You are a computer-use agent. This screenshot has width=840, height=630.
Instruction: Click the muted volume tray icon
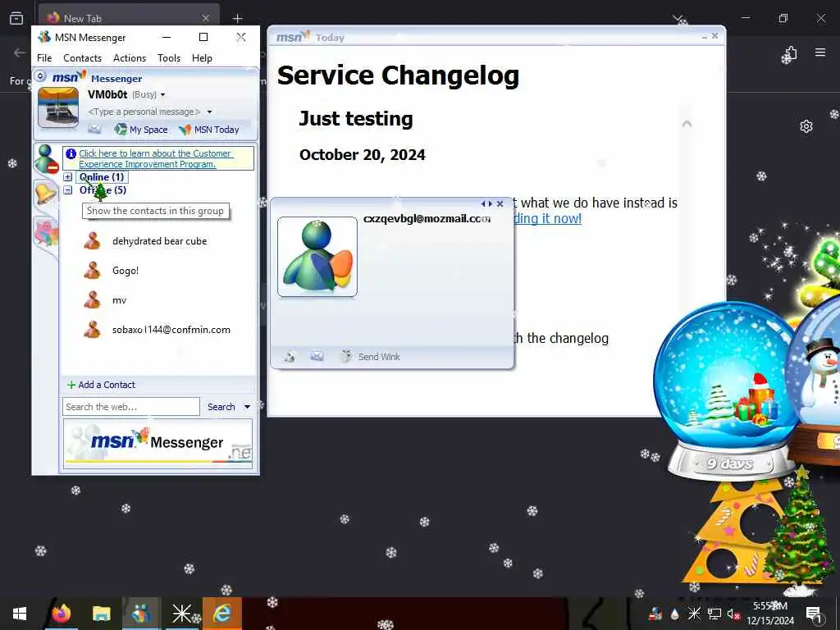coord(733,614)
